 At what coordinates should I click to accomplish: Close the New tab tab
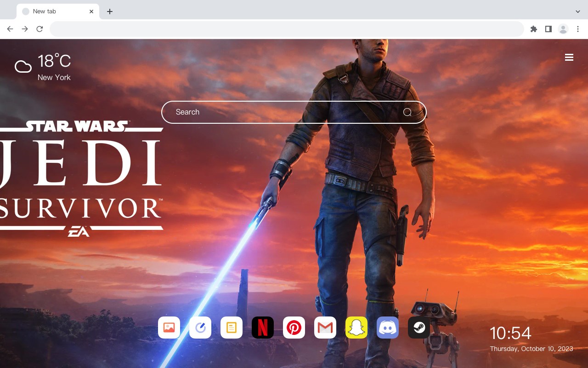click(91, 11)
